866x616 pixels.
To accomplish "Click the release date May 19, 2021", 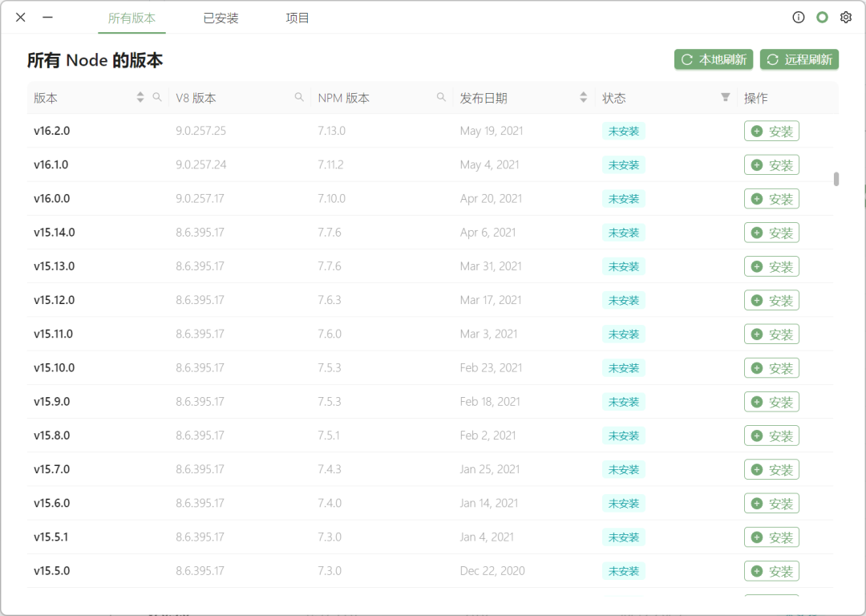I will [x=492, y=131].
